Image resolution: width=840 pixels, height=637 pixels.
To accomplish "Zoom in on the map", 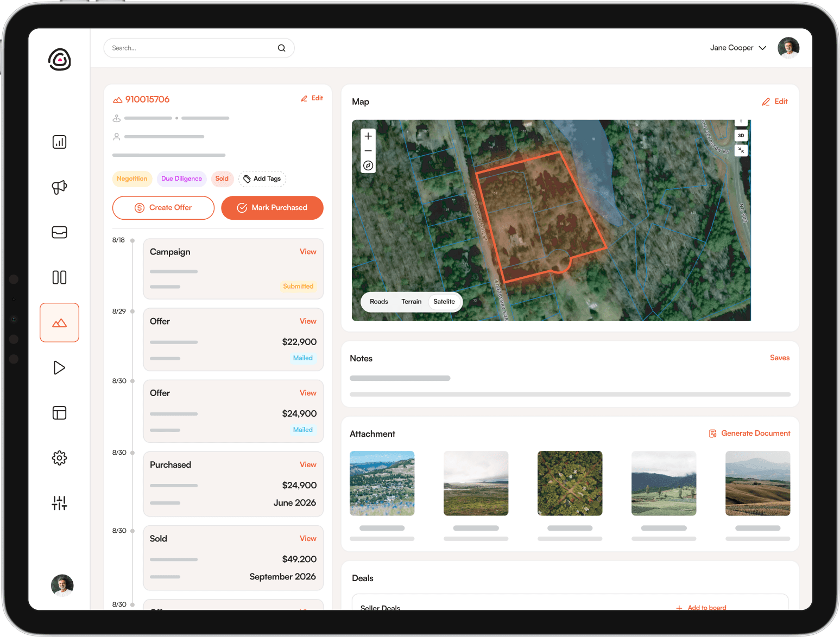I will pyautogui.click(x=368, y=136).
